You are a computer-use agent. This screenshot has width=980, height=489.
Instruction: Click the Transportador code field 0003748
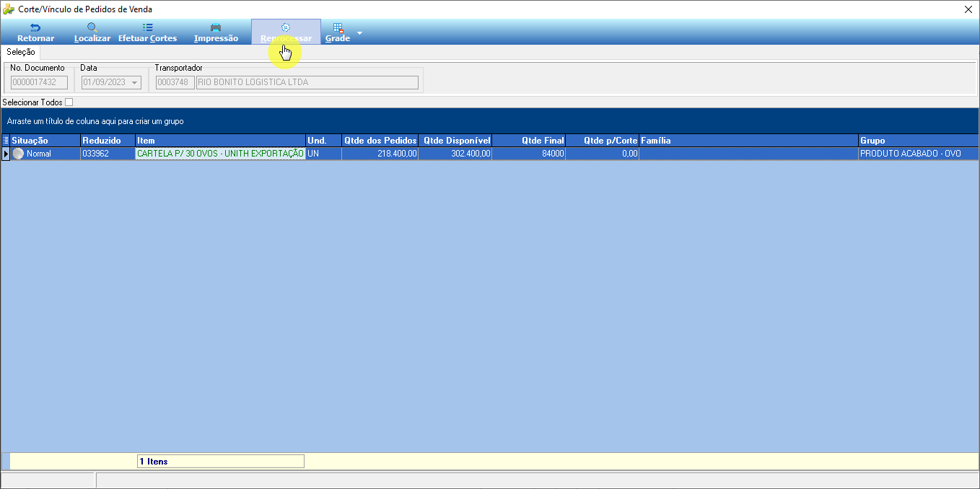click(x=175, y=82)
